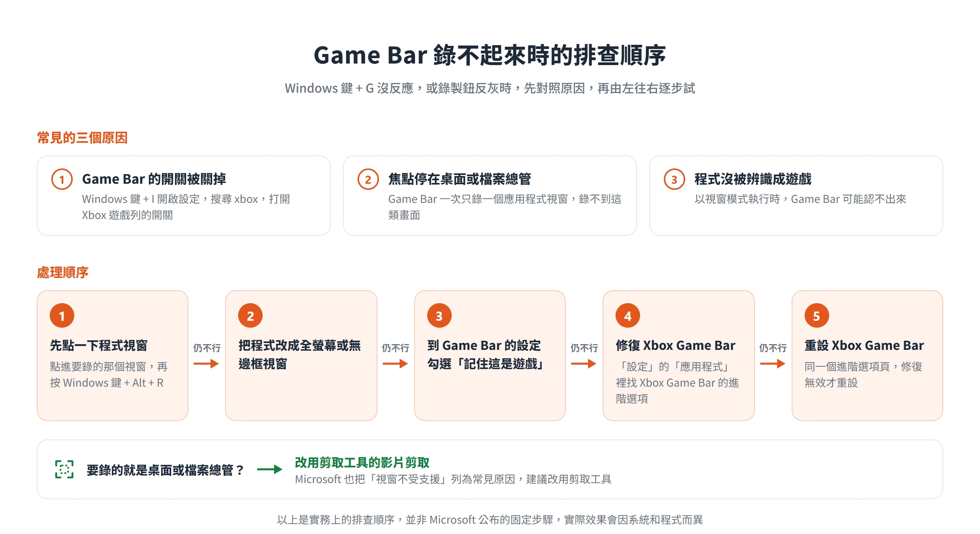Click the filled orange badge above 把程式改成全螢幕或無邊框視窗
This screenshot has height=534, width=980.
click(x=250, y=315)
